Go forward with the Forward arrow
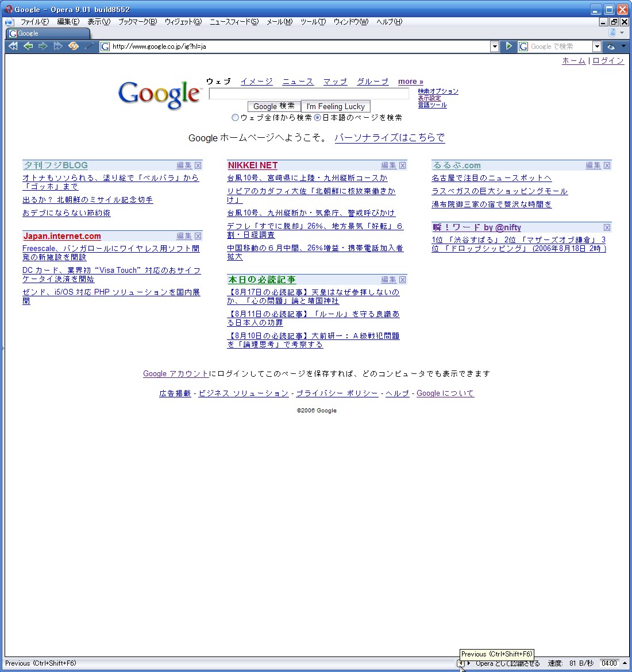 pos(43,47)
